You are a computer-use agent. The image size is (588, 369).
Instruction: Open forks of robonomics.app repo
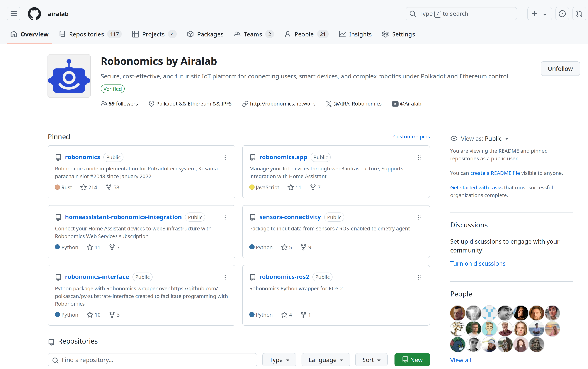[x=315, y=187]
